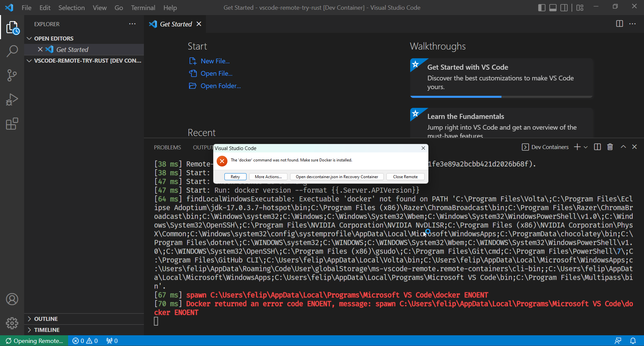Toggle the primary side bar layout
Screen dimensions: 644x346
click(x=542, y=7)
